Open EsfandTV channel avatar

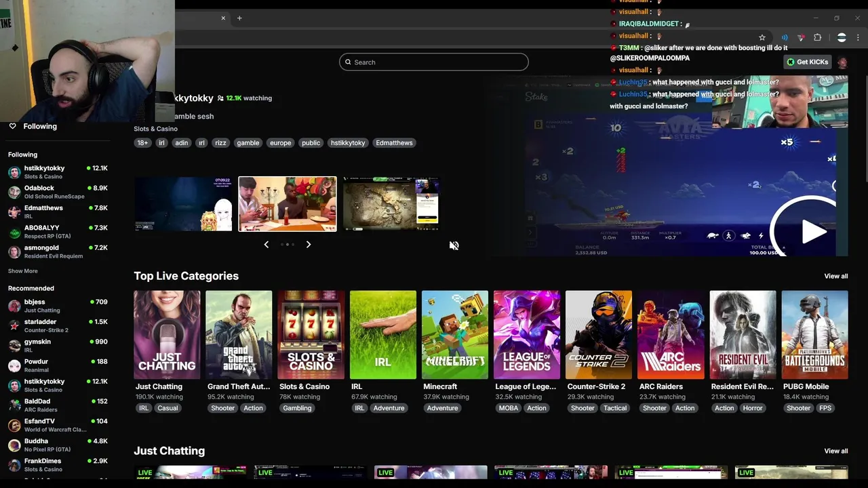point(14,425)
